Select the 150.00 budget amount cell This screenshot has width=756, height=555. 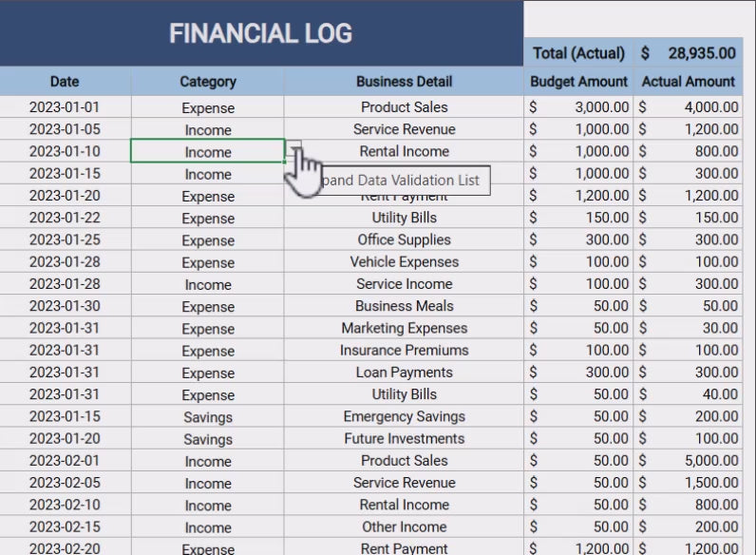(578, 218)
